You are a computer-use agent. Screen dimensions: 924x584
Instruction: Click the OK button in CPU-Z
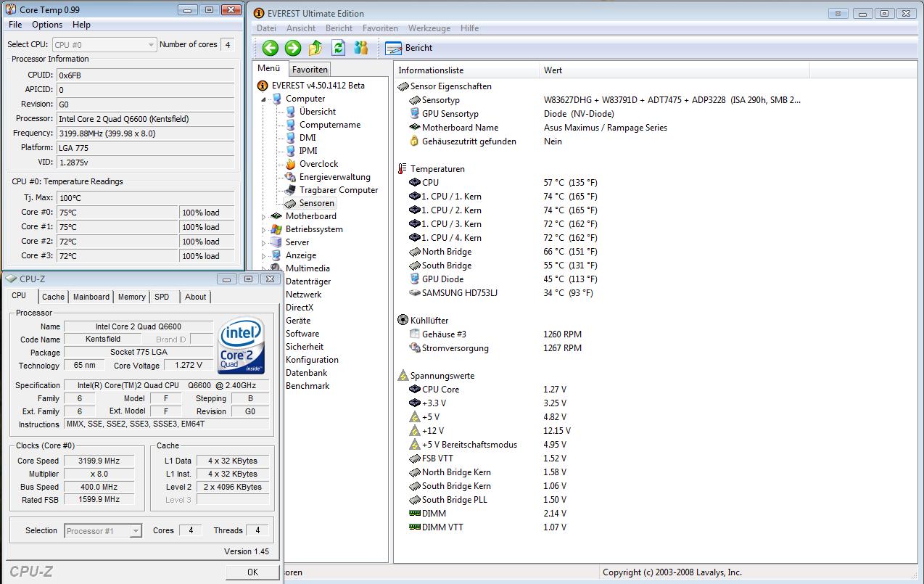coord(252,572)
